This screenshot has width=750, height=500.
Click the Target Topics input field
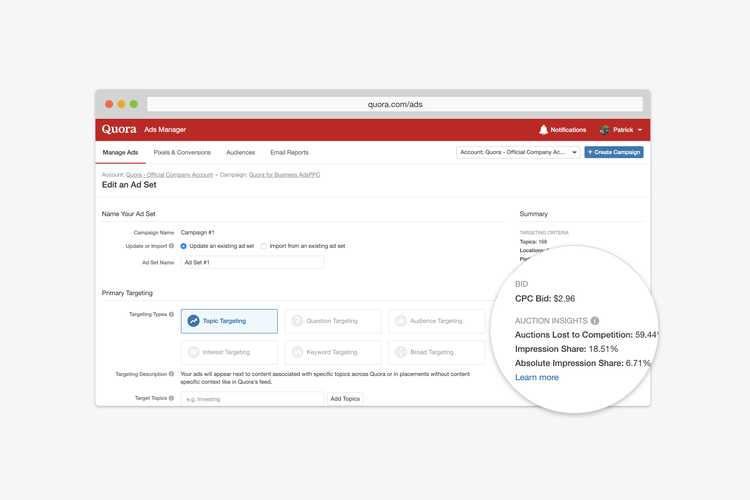point(252,399)
